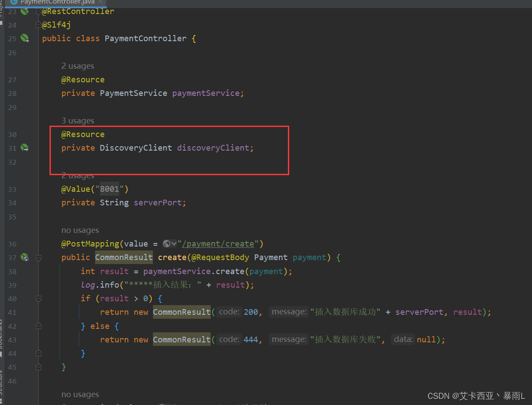Click the @Slf4j annotation
The height and width of the screenshot is (405, 532).
click(57, 25)
